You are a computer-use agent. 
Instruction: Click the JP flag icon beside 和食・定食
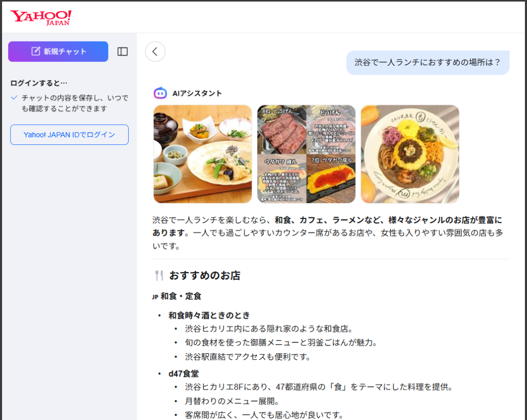(x=155, y=297)
